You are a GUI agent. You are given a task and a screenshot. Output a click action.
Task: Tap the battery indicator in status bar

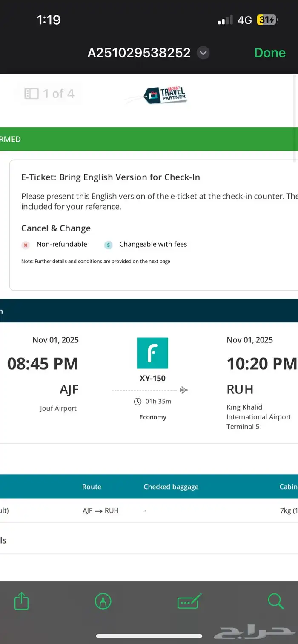(x=267, y=20)
